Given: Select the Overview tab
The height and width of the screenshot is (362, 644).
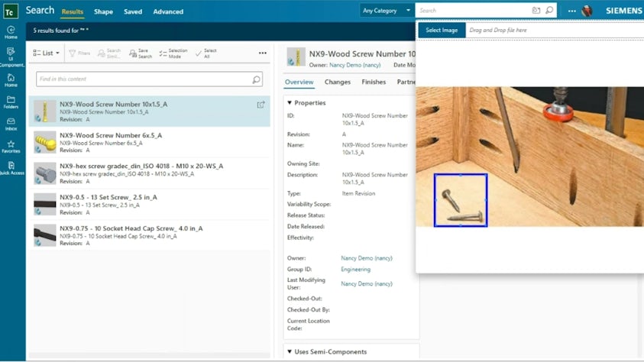Looking at the screenshot, I should click(x=299, y=82).
